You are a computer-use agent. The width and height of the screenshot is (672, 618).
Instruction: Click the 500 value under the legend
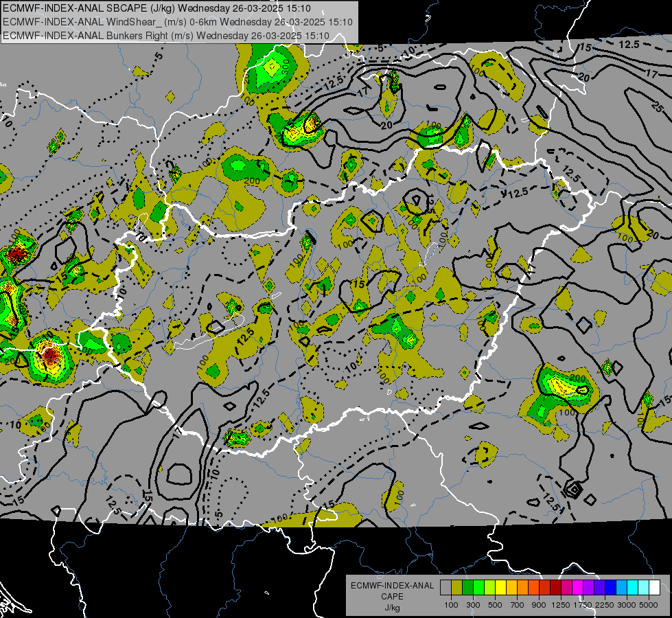click(495, 605)
